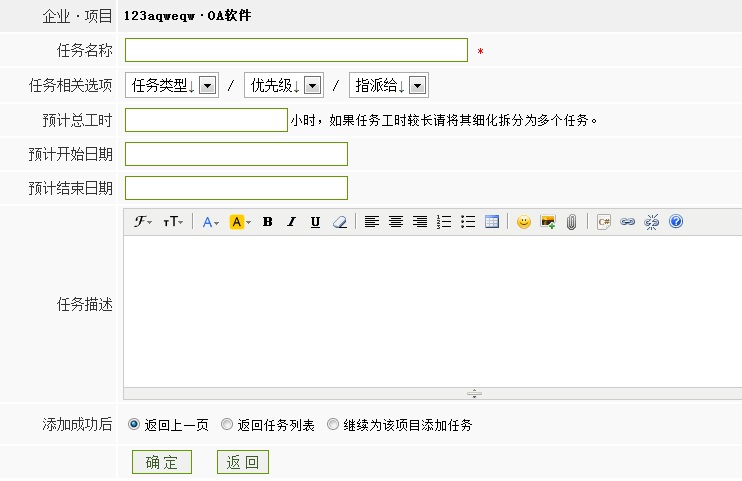Open the smiley emoticon picker

pos(524,222)
